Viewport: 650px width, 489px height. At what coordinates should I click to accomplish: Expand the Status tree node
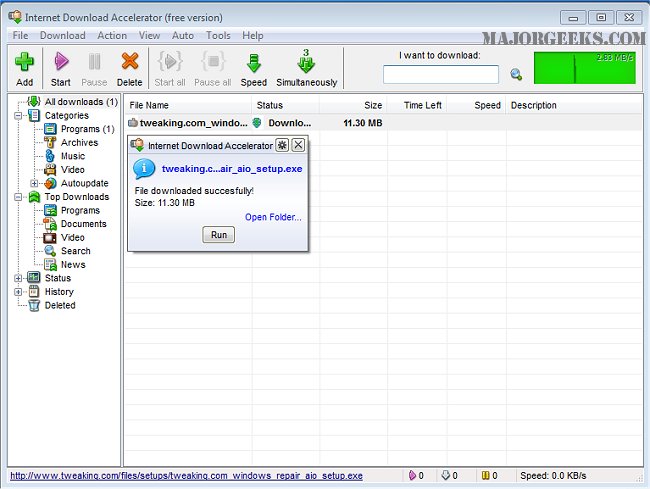[18, 278]
